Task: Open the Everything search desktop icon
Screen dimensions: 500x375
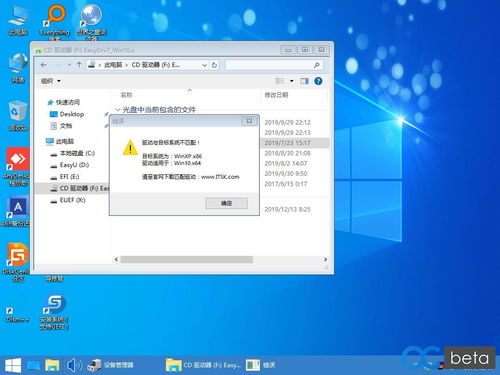Action: click(x=55, y=21)
